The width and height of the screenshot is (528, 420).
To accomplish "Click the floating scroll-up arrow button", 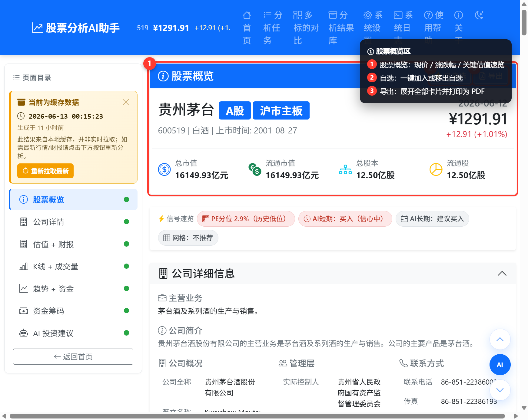I will [x=500, y=339].
